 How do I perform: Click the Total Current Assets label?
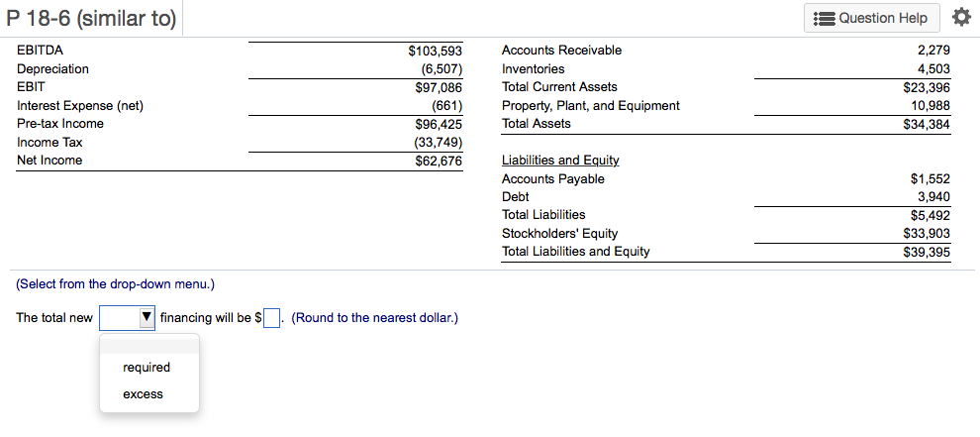click(x=559, y=87)
